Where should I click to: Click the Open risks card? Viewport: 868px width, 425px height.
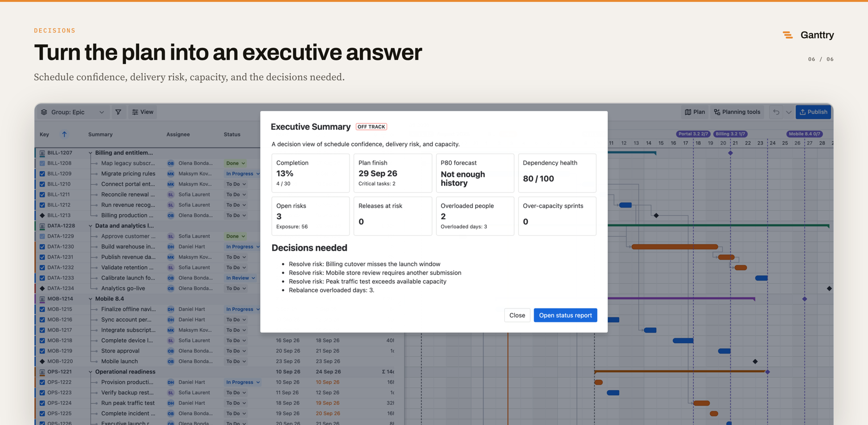pyautogui.click(x=310, y=216)
